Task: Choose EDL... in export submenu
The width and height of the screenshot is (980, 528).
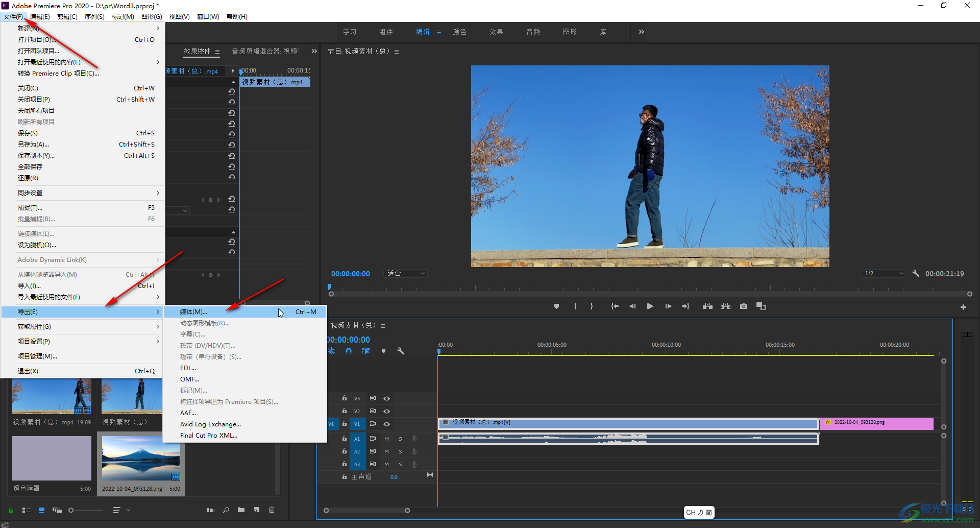Action: 245,368
